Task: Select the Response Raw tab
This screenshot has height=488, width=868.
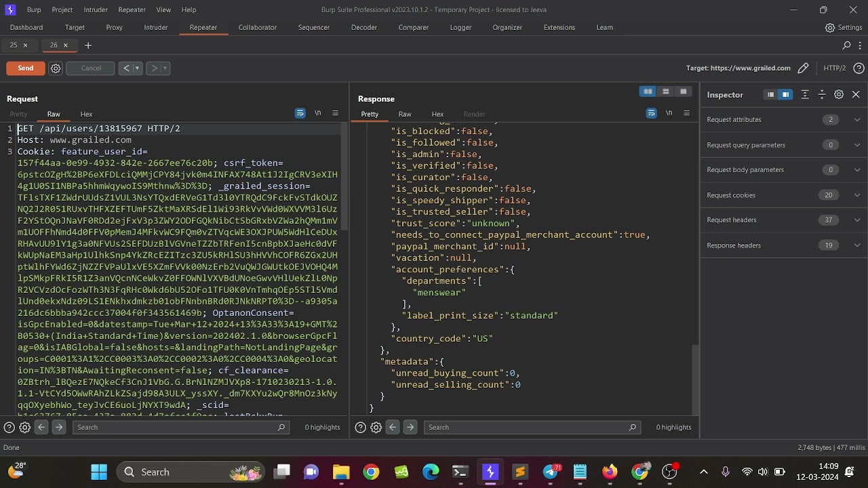Action: point(405,114)
